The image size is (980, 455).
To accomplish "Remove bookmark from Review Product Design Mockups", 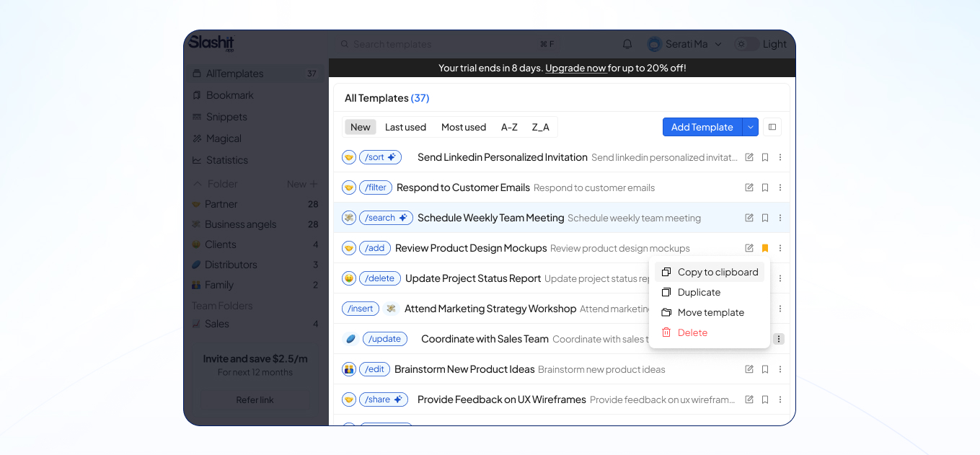I will coord(765,248).
